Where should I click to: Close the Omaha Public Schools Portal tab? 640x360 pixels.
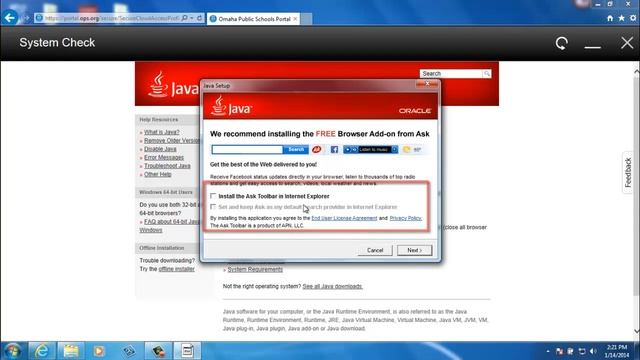click(x=295, y=19)
